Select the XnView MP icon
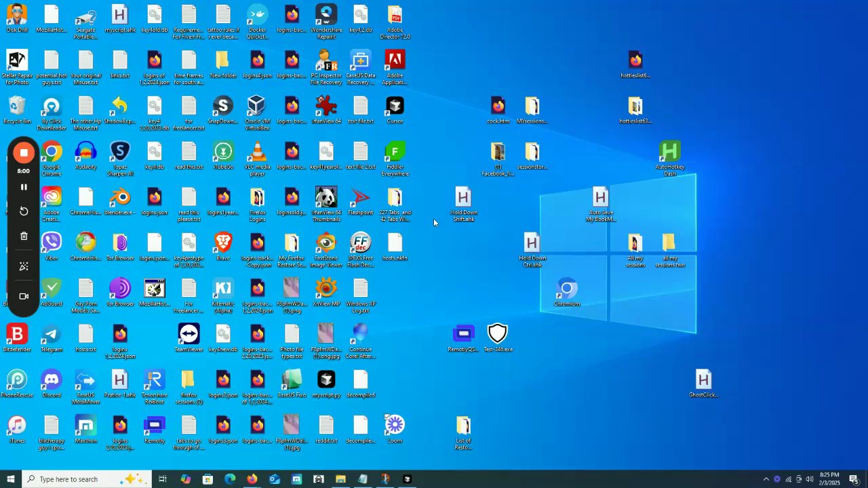This screenshot has height=488, width=868. coord(326,292)
